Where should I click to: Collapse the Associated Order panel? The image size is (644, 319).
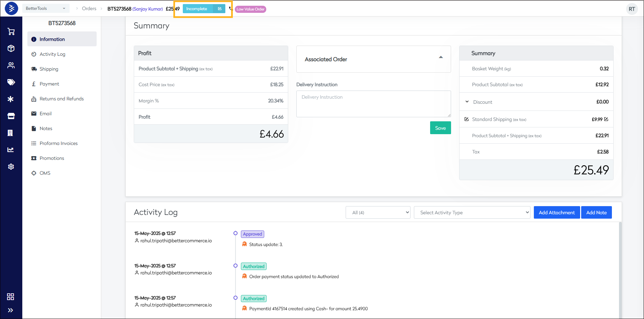441,57
